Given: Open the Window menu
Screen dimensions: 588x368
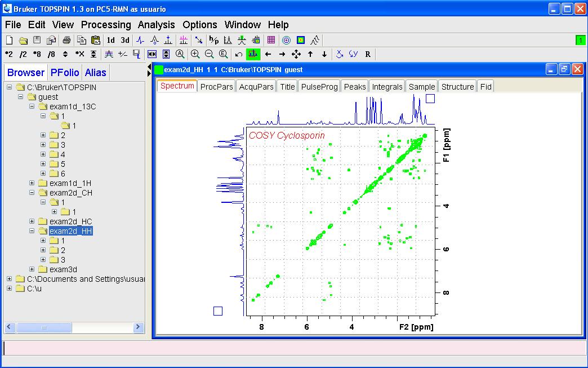Looking at the screenshot, I should click(x=243, y=25).
